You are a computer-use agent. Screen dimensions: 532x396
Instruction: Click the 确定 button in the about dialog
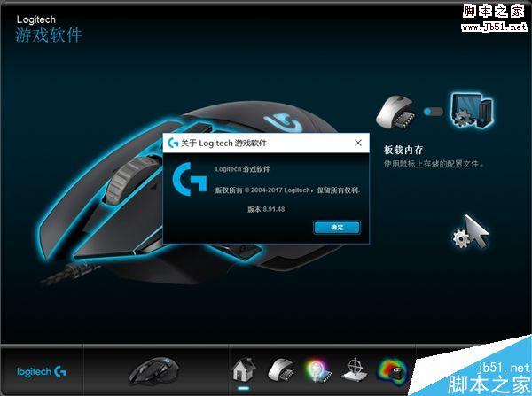pos(337,228)
